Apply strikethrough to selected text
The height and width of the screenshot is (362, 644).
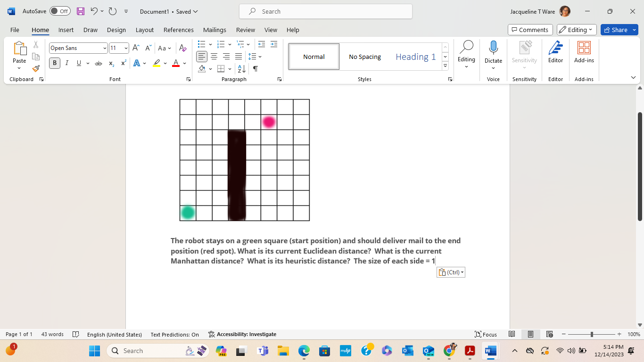(99, 63)
